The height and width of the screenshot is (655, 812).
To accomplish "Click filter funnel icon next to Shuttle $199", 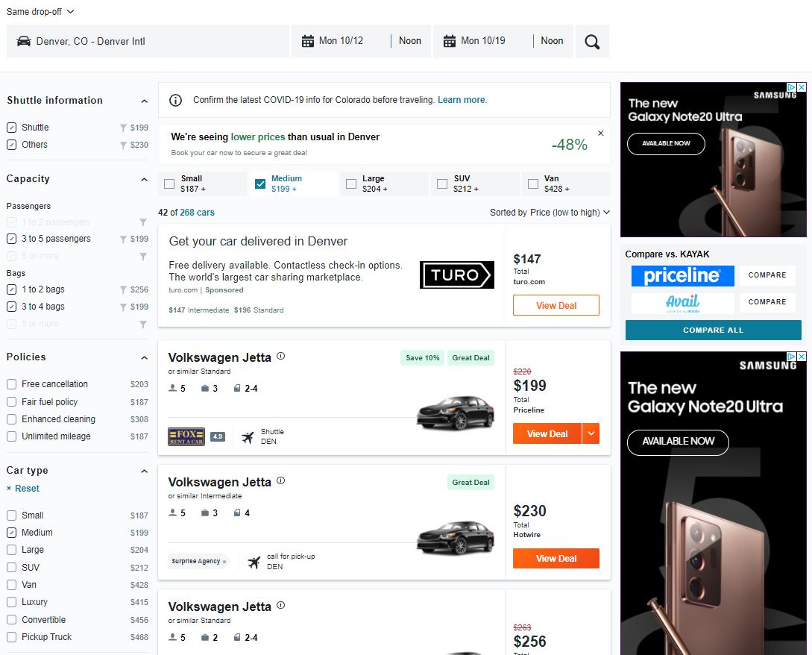I will (123, 128).
